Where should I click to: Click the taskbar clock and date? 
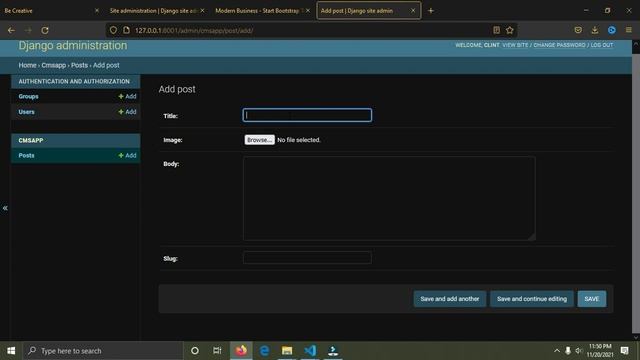600,351
